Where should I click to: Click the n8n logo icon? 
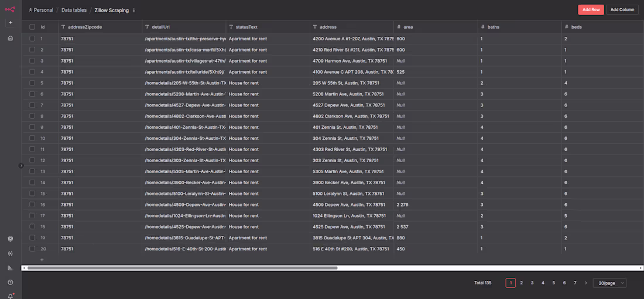click(11, 9)
